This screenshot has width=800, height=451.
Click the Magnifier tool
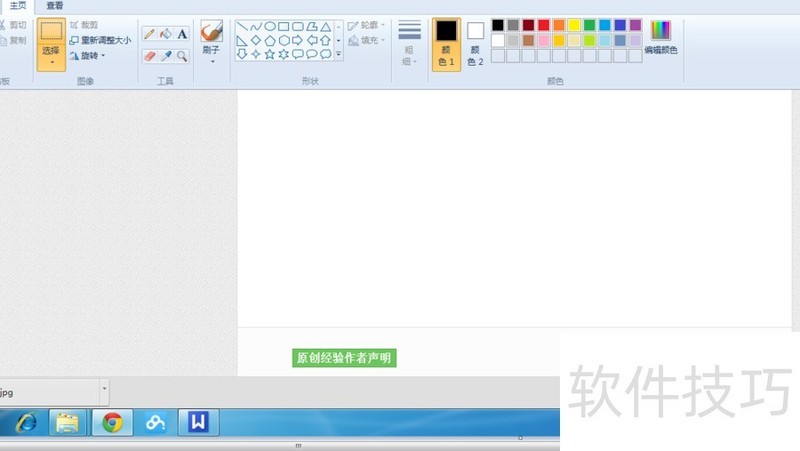tap(182, 56)
